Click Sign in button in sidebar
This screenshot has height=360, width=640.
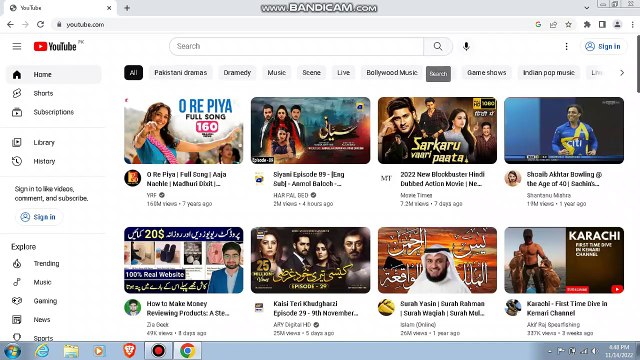click(x=38, y=217)
